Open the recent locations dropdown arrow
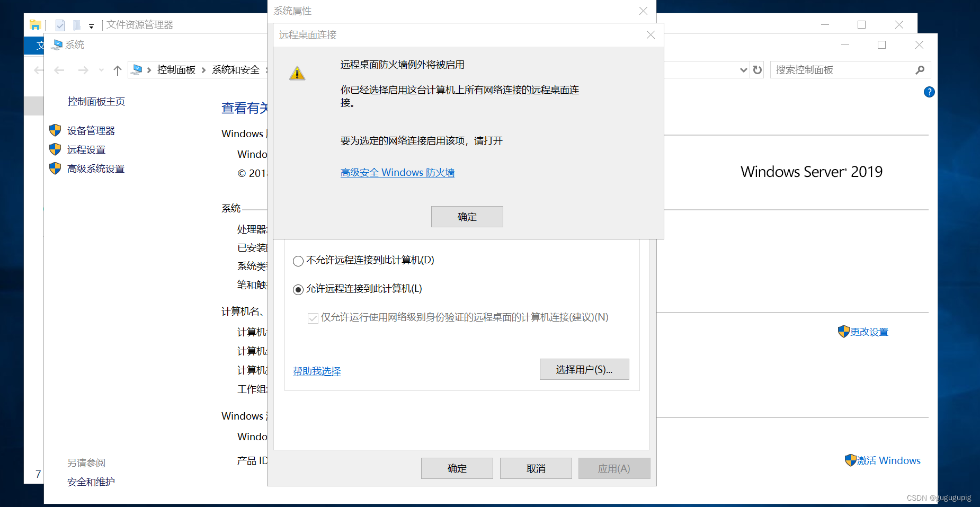 point(101,70)
